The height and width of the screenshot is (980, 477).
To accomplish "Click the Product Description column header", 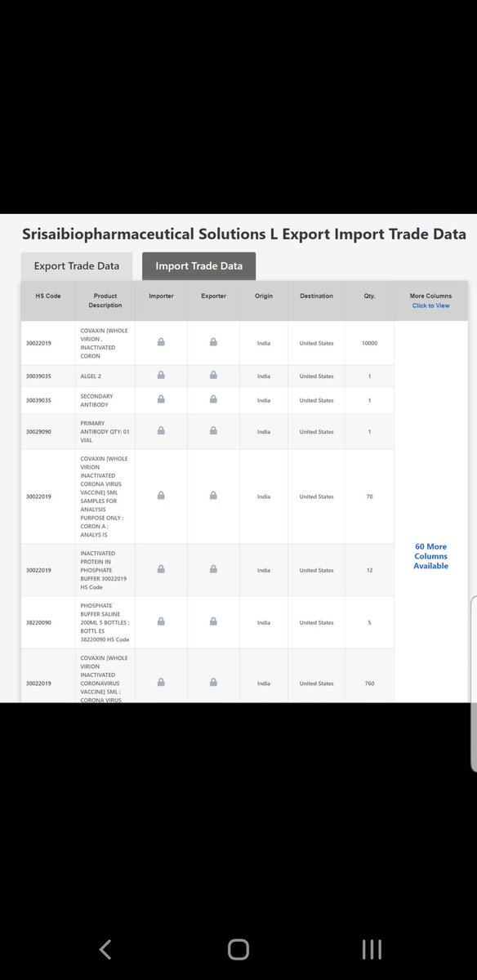I will point(105,301).
